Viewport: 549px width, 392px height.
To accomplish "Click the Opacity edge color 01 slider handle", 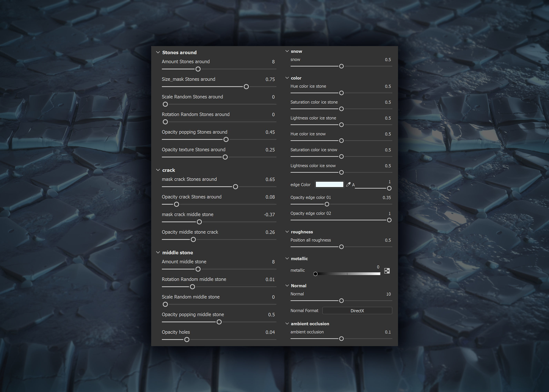I will (x=327, y=204).
